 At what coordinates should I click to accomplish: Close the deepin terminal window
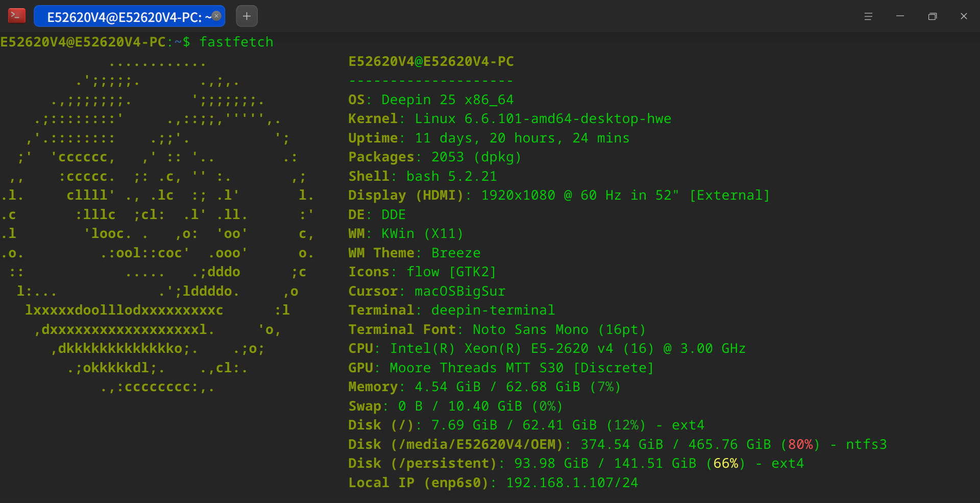[x=964, y=16]
